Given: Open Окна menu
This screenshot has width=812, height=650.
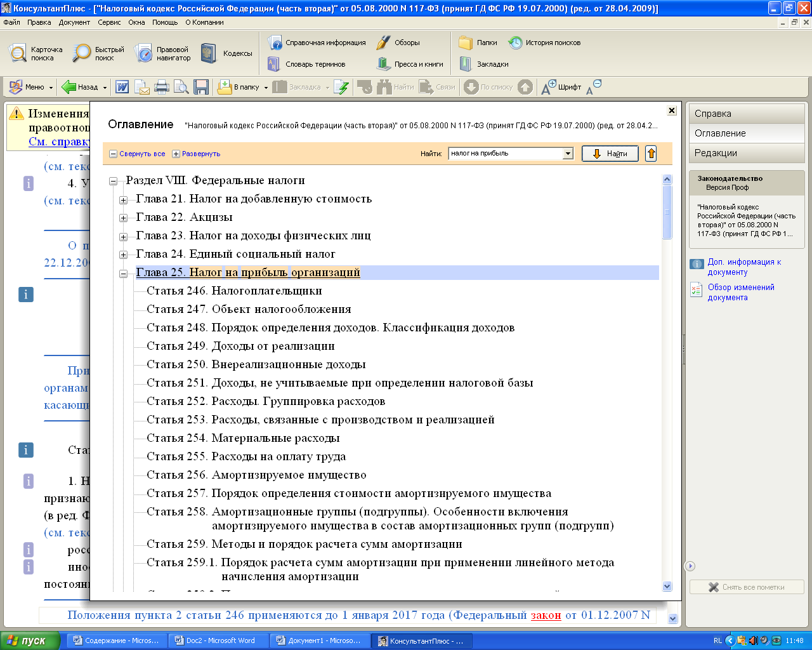Looking at the screenshot, I should [136, 22].
